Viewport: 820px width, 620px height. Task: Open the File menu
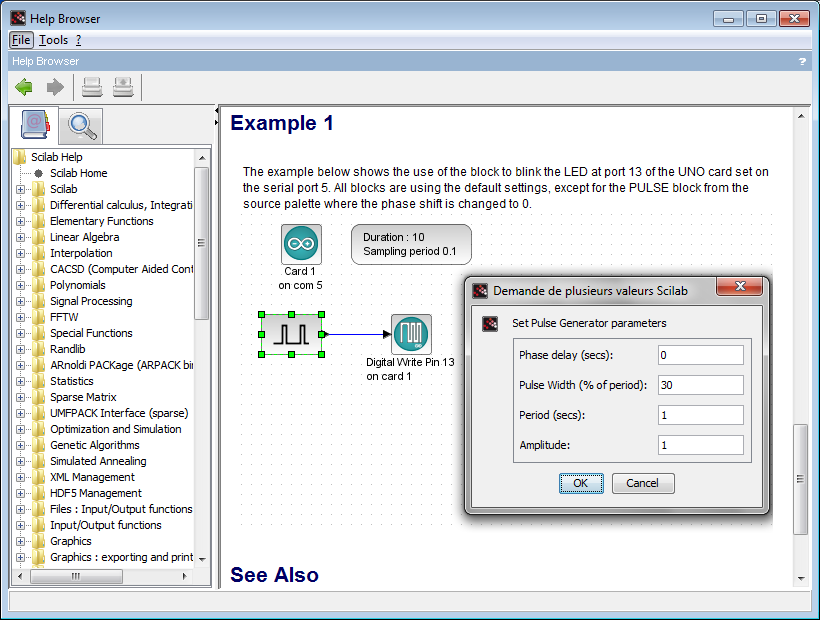[21, 40]
